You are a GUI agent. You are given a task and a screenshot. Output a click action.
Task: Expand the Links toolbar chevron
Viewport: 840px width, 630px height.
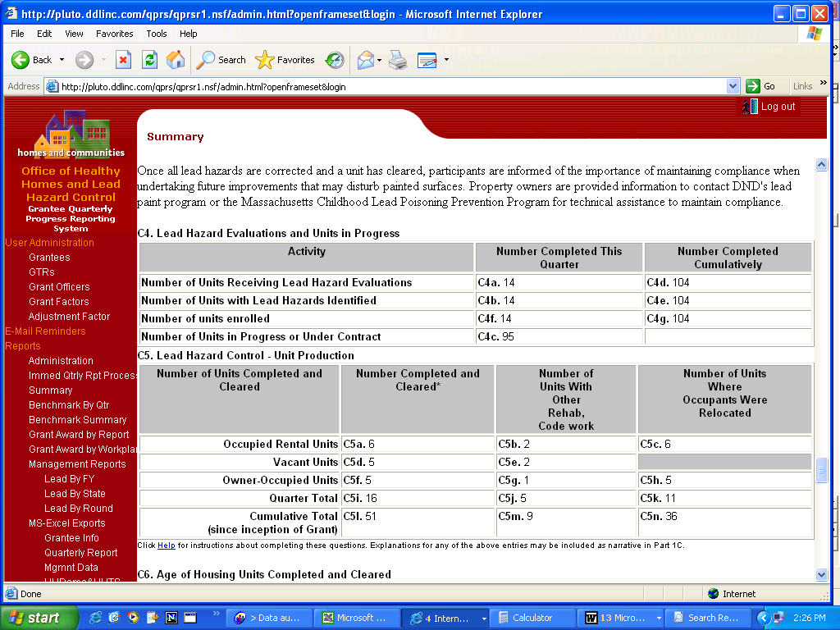824,83
